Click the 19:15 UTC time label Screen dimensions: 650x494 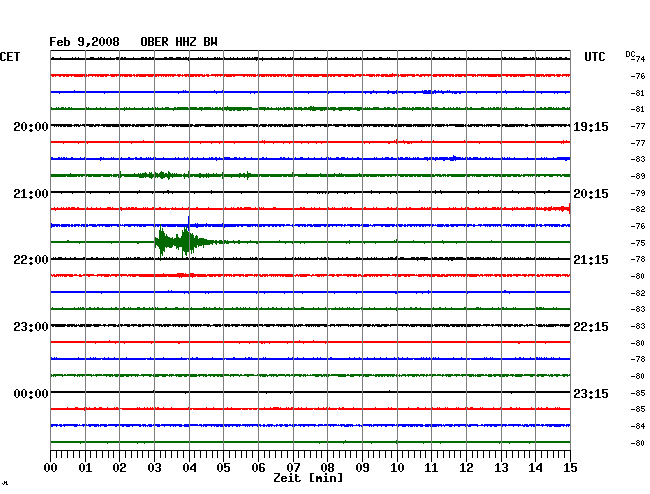tap(591, 126)
